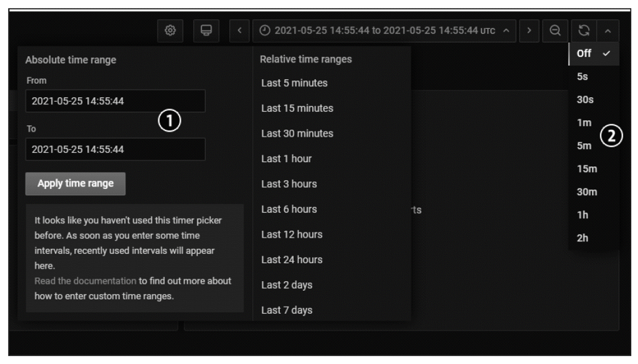Pick 15m auto-refresh interval

click(x=587, y=169)
